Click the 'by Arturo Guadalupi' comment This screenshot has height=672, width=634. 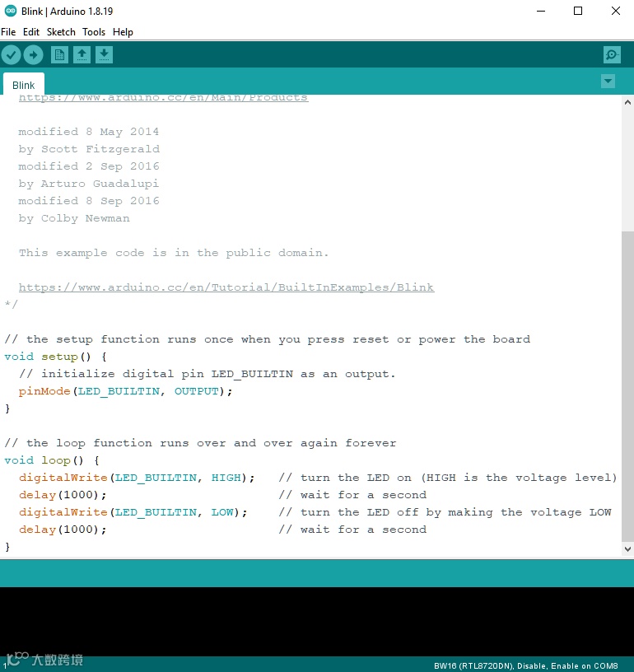click(89, 184)
